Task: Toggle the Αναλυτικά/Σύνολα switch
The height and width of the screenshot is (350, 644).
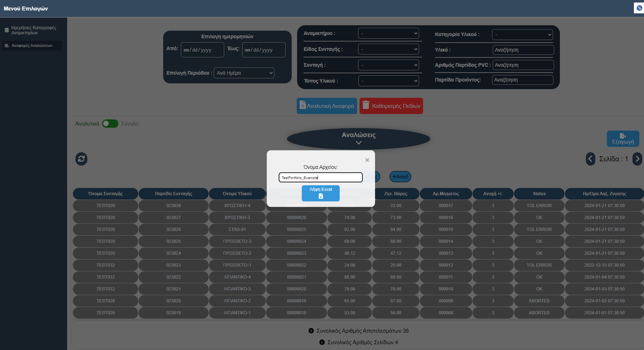Action: tap(110, 124)
